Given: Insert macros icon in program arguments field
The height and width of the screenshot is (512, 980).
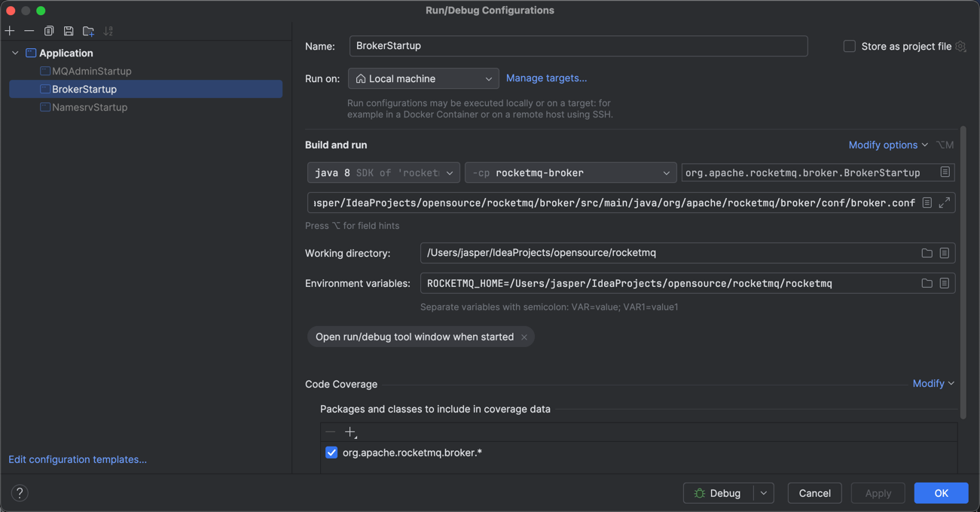Looking at the screenshot, I should [x=927, y=203].
